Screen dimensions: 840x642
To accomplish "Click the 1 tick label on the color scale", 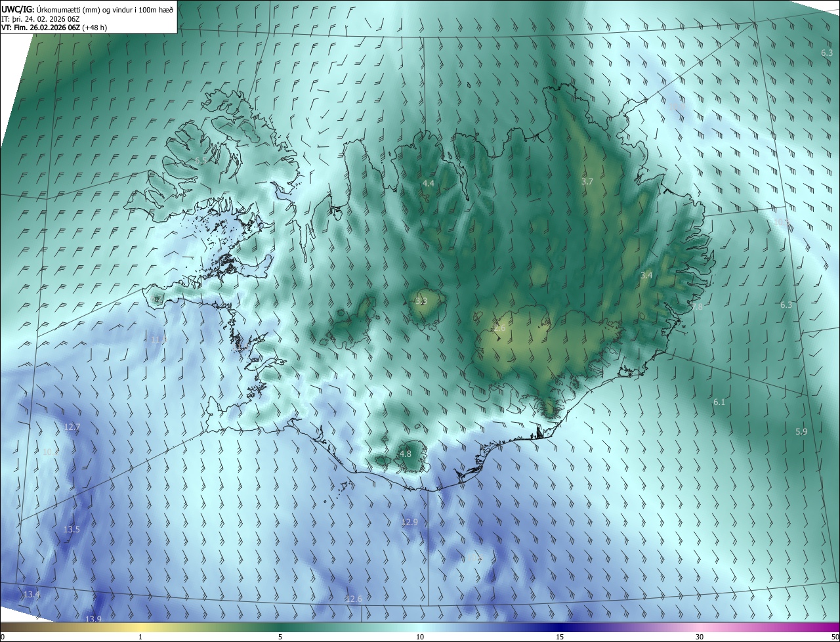I will coord(140,637).
